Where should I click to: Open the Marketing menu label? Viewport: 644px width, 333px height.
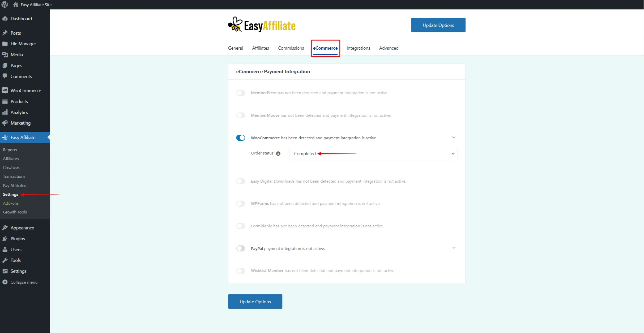(x=21, y=123)
